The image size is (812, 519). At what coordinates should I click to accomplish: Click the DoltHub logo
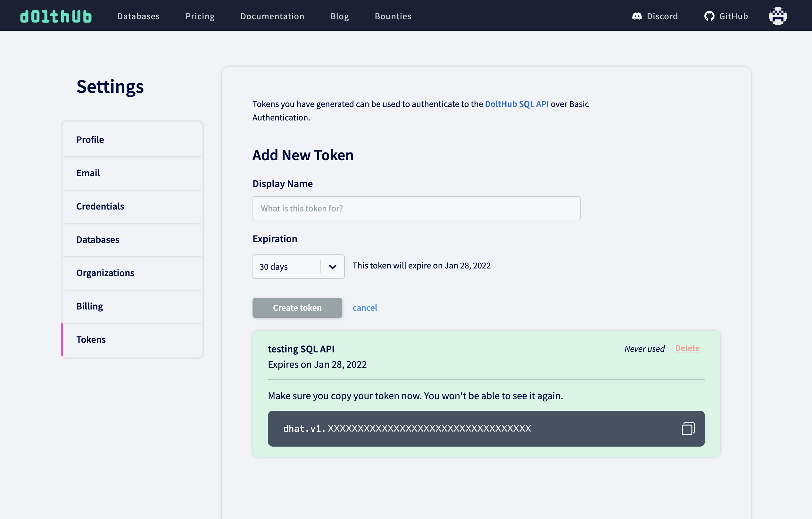(56, 16)
